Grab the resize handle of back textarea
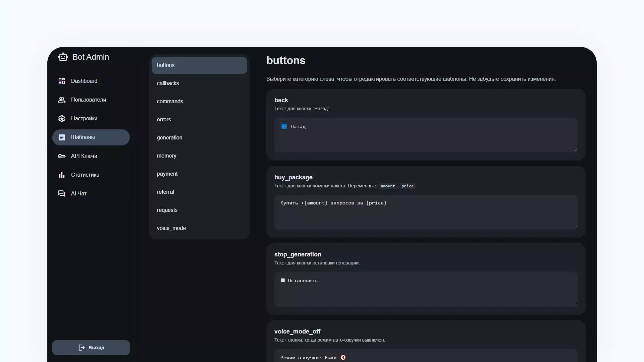This screenshot has width=644, height=362. coord(575,150)
